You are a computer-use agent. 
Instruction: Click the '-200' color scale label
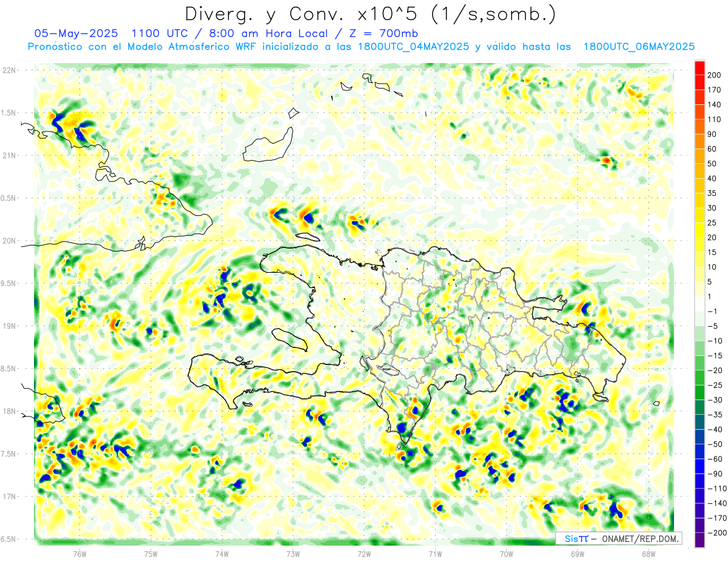tap(716, 532)
